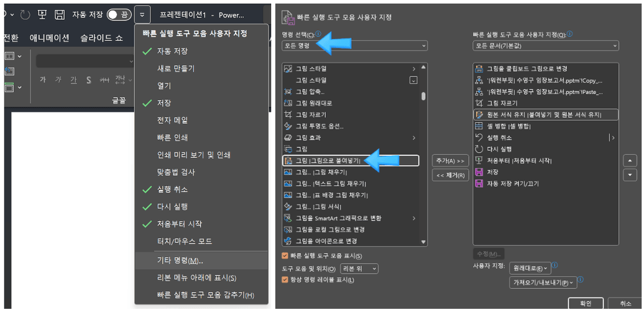Open the 슬라이드 쇼 ribbon tab

click(x=101, y=38)
